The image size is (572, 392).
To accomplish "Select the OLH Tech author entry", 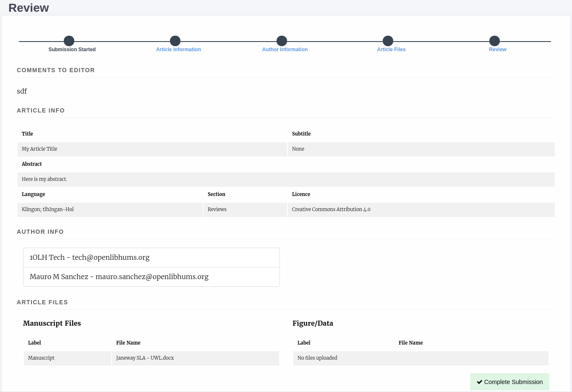I will (x=151, y=258).
